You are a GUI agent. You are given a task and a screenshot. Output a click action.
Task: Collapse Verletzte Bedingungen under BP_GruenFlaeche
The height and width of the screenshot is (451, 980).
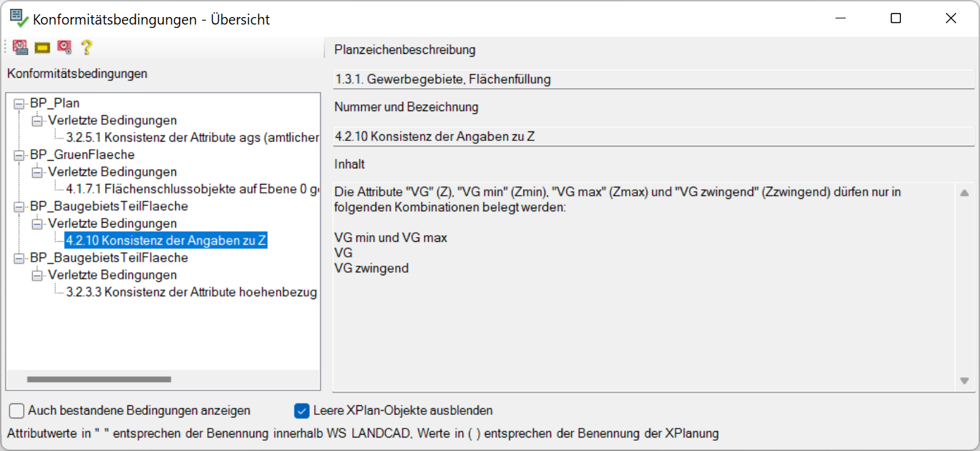37,172
